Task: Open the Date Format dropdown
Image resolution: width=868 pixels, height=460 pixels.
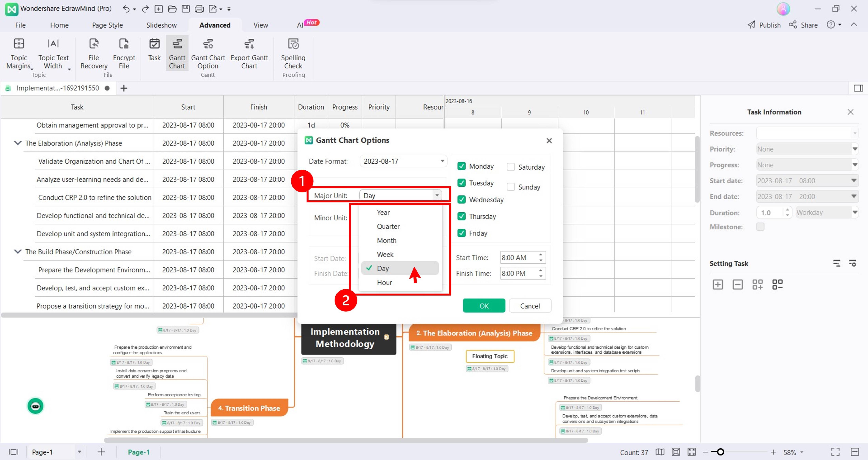Action: coord(403,161)
